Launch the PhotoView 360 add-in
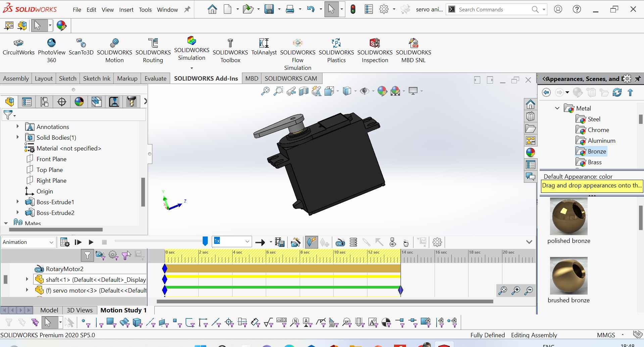 tap(51, 51)
